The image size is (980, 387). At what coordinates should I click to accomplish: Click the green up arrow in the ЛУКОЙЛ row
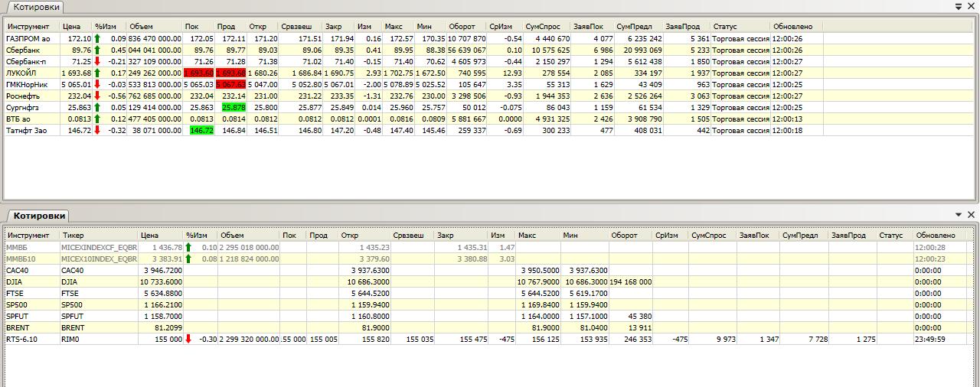97,73
